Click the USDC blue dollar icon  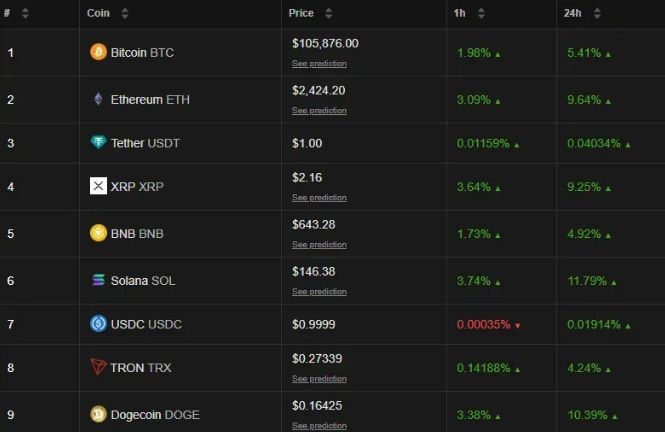pos(98,324)
